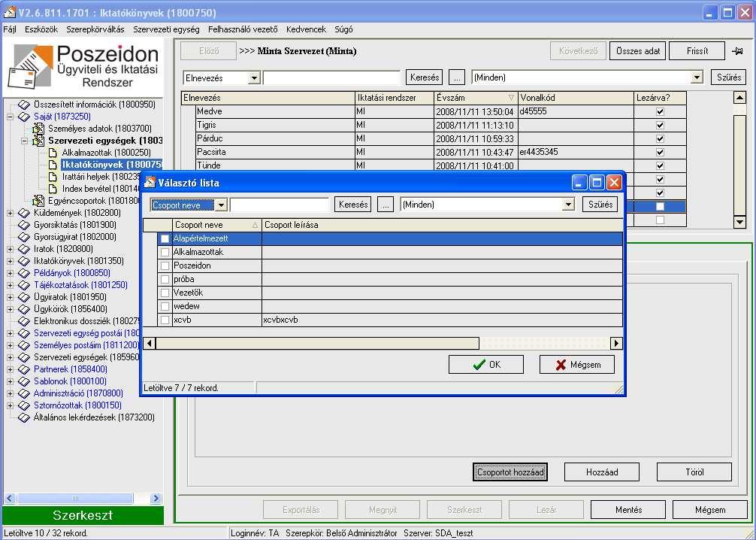Click the Iratok book icon
756x540 pixels.
pyautogui.click(x=24, y=249)
